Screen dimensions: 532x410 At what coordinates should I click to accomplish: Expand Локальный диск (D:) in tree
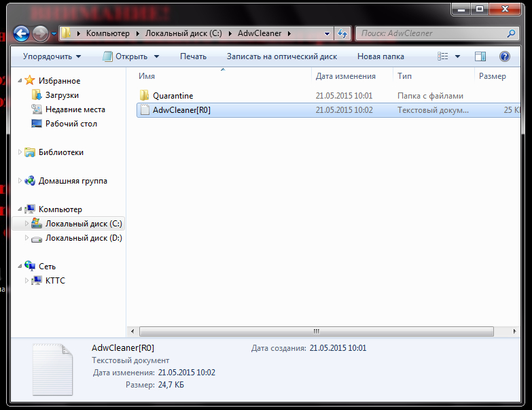pyautogui.click(x=26, y=237)
